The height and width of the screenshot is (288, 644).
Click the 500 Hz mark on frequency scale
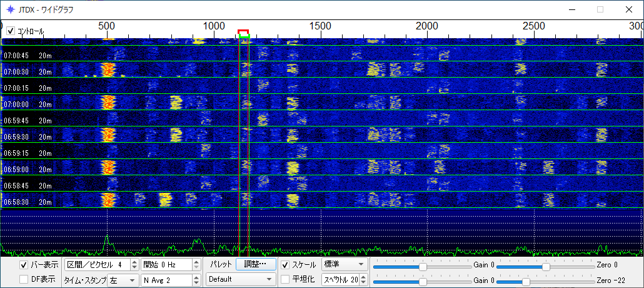click(107, 26)
